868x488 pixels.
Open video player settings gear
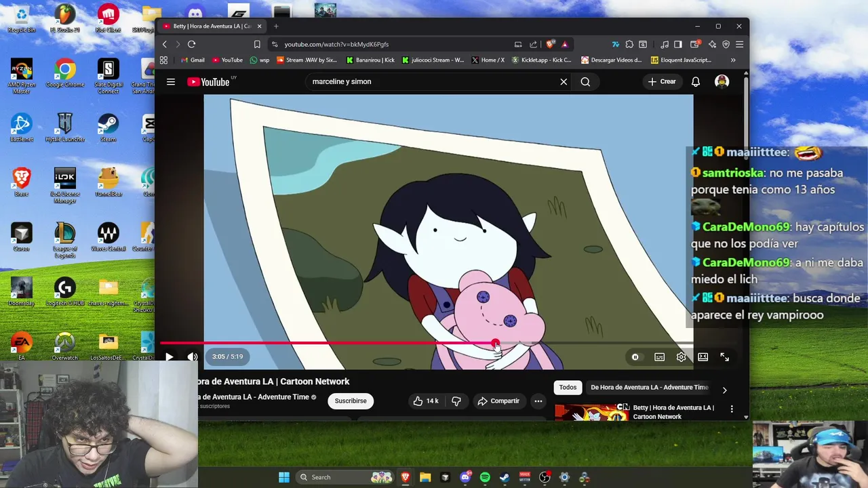(x=681, y=357)
